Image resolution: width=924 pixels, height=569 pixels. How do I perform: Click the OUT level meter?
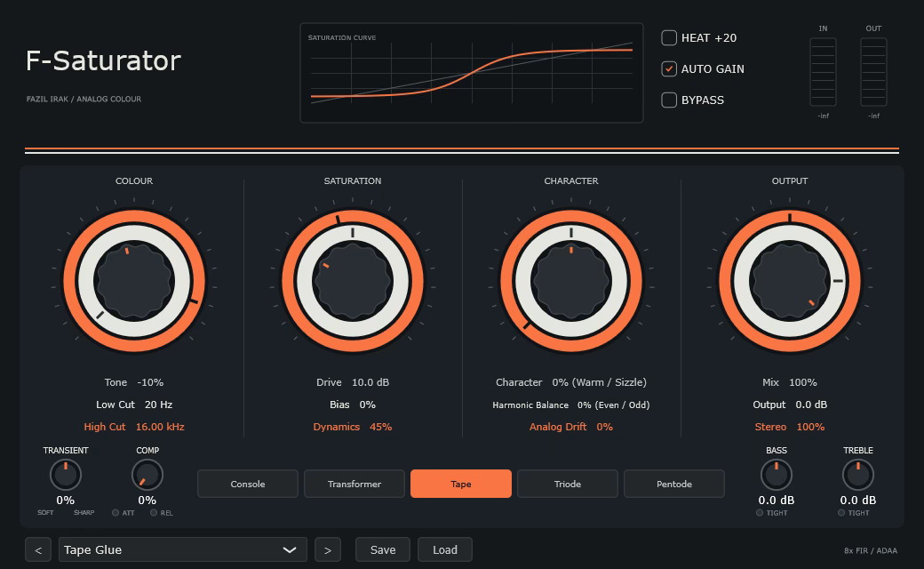(873, 72)
